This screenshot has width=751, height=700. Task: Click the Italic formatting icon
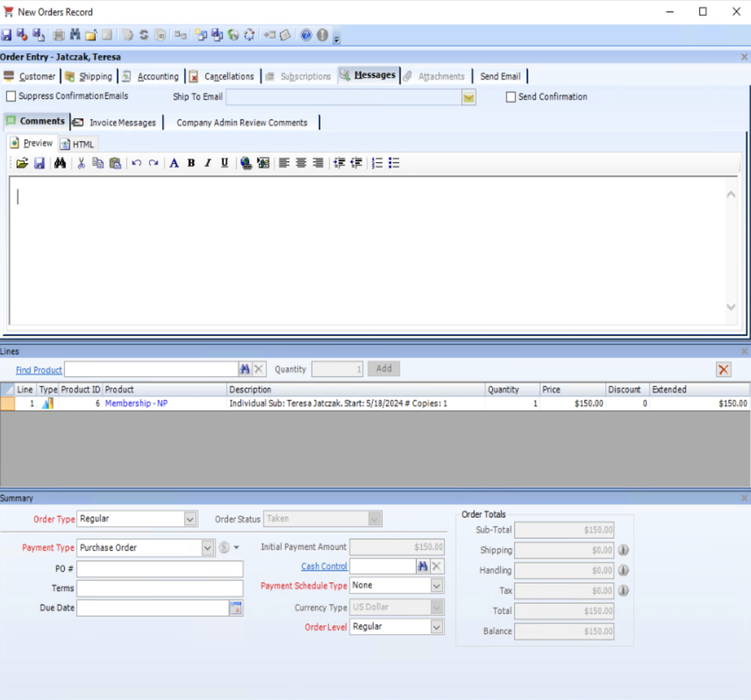[208, 163]
